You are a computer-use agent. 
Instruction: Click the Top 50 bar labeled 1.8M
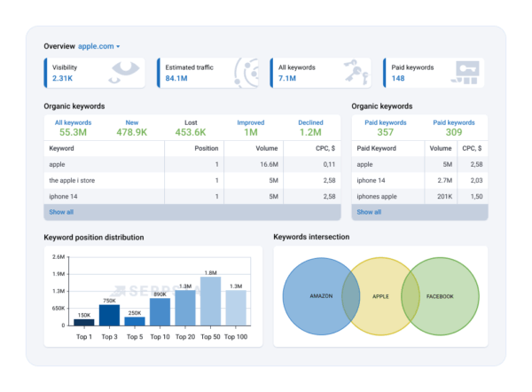click(x=210, y=302)
